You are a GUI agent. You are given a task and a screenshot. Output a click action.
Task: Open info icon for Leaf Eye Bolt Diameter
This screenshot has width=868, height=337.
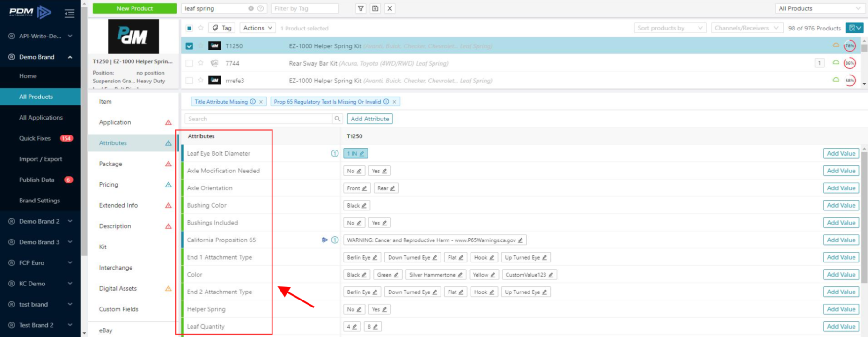(335, 153)
